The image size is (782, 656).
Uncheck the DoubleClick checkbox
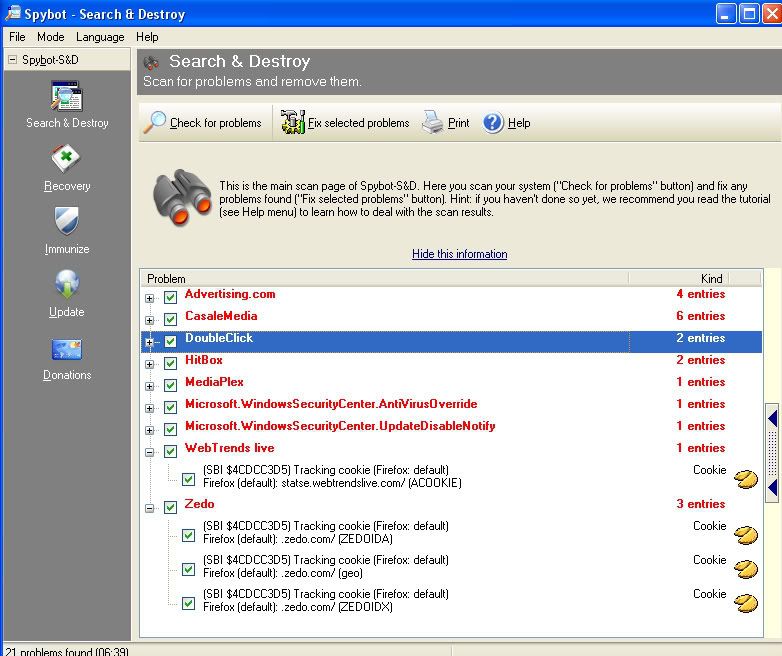tap(170, 342)
